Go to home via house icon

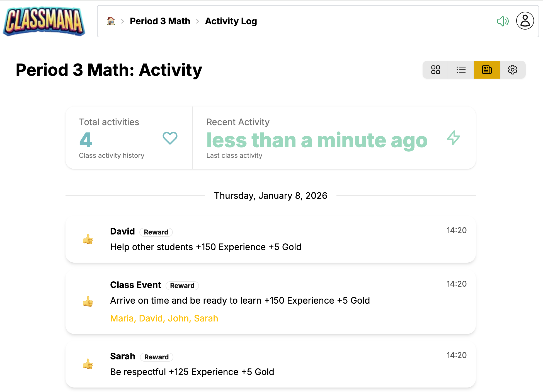click(111, 21)
